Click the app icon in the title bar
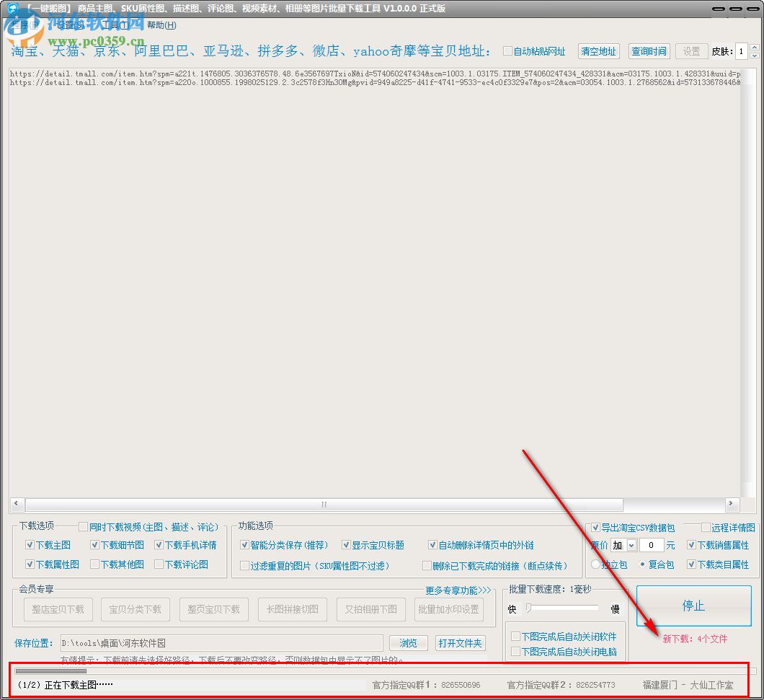 click(13, 8)
